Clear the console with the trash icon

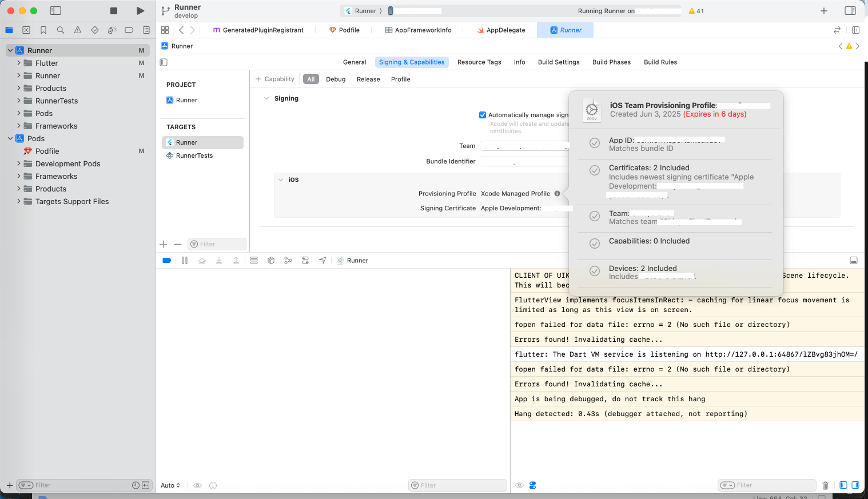(825, 485)
